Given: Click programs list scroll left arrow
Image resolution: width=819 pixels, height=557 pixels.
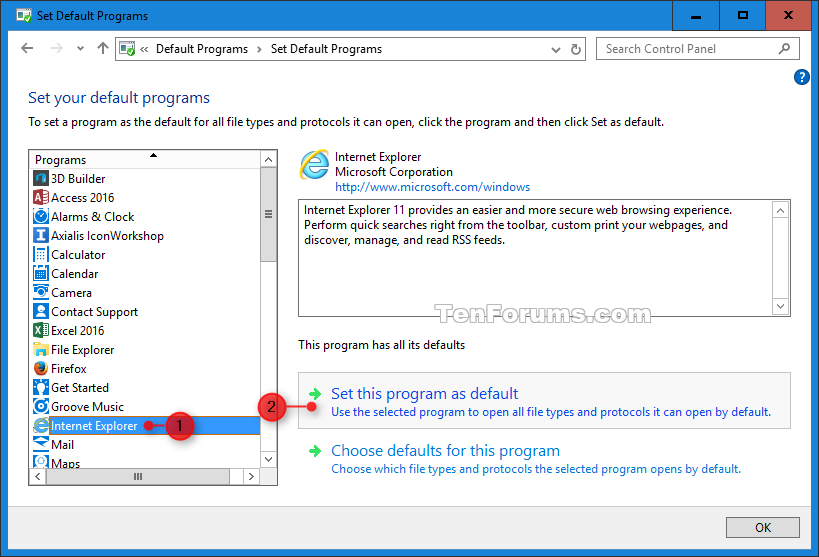Looking at the screenshot, I should pyautogui.click(x=38, y=477).
